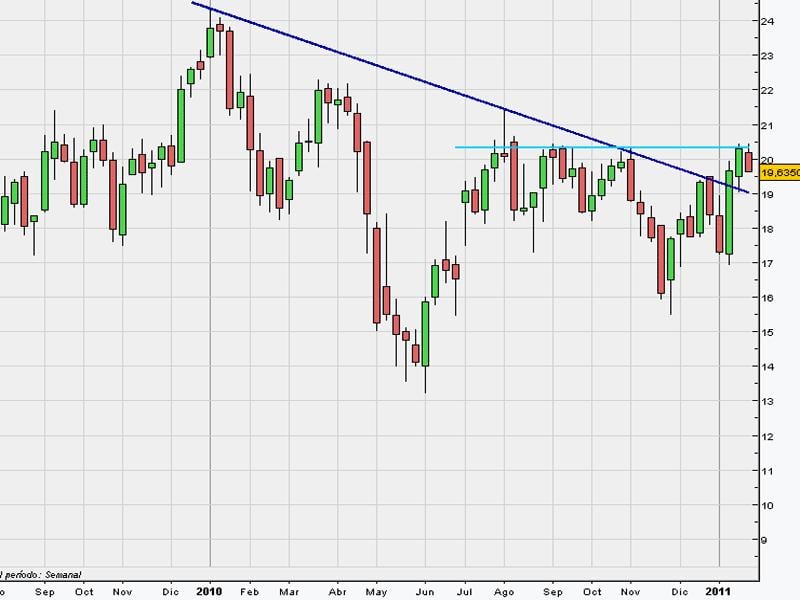Click price level 21 on the scale
Viewport: 800px width, 600px height.
tap(767, 126)
